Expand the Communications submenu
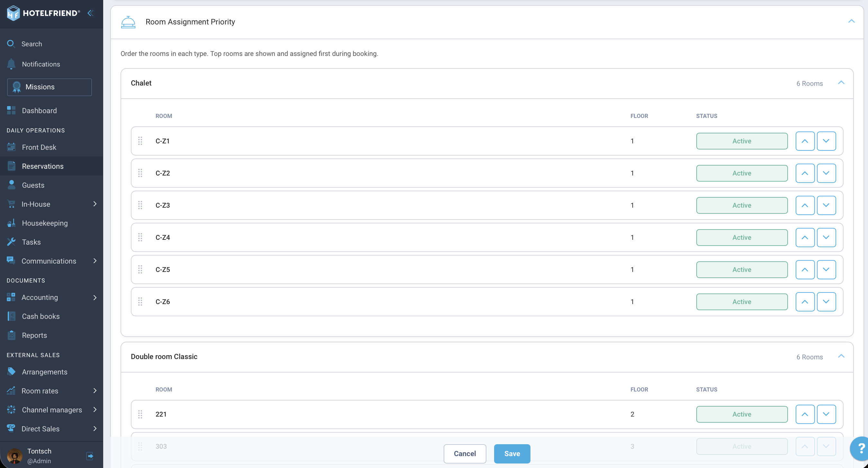The width and height of the screenshot is (868, 468). 95,261
